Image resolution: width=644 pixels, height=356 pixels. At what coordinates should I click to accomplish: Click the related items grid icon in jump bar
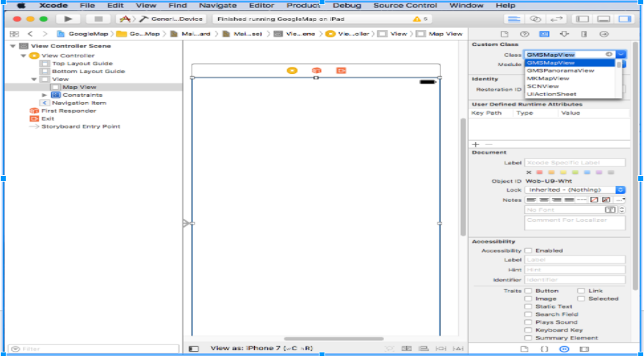point(14,34)
